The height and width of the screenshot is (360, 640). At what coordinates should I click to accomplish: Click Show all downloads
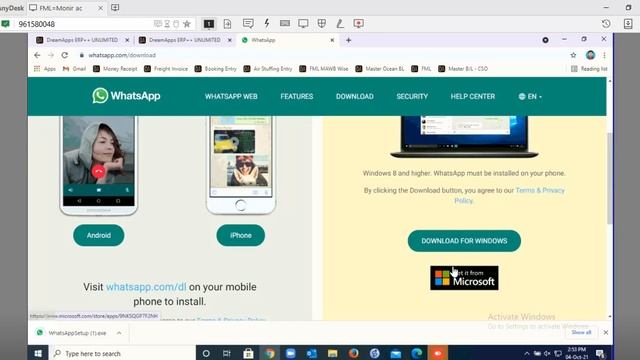point(581,333)
